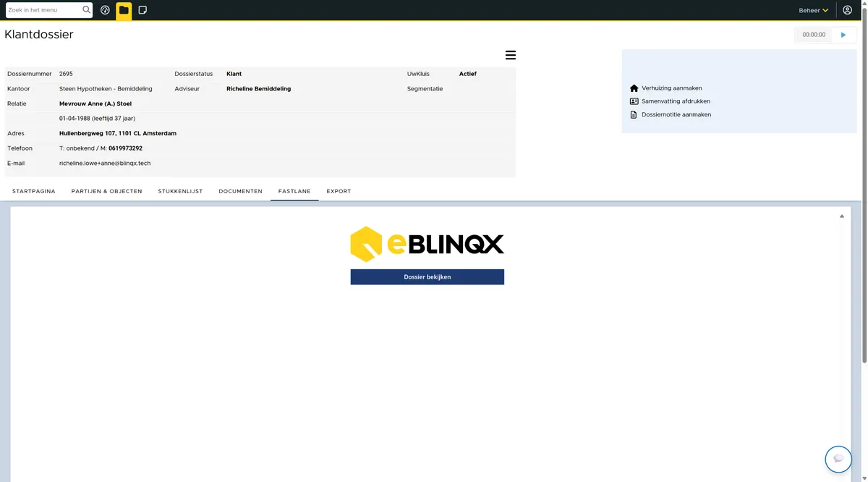
Task: Click the mobile number '0619973292'
Action: 125,148
